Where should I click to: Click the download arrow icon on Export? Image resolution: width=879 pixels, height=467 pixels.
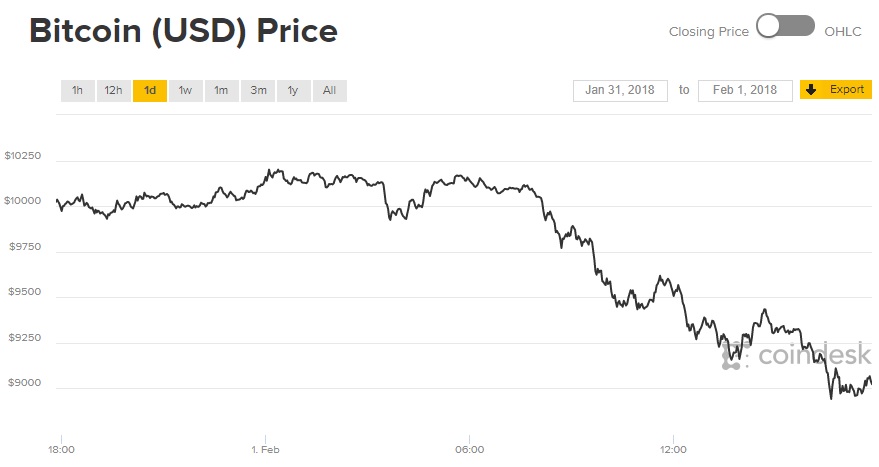[811, 90]
